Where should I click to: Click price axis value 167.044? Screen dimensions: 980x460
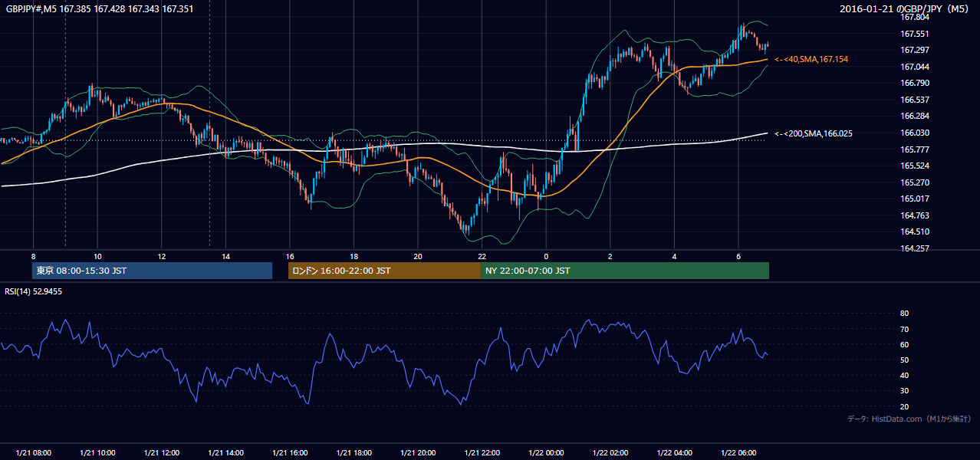pos(914,67)
